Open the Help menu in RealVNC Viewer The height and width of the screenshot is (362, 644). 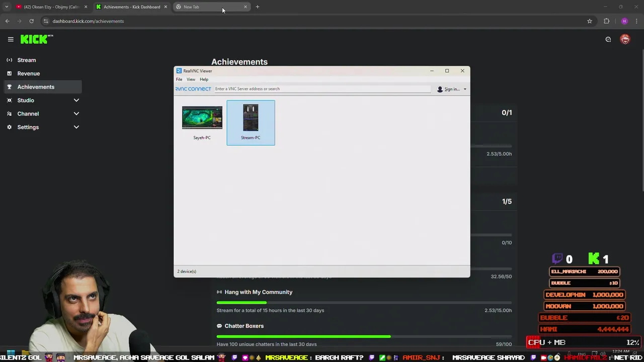click(x=204, y=79)
